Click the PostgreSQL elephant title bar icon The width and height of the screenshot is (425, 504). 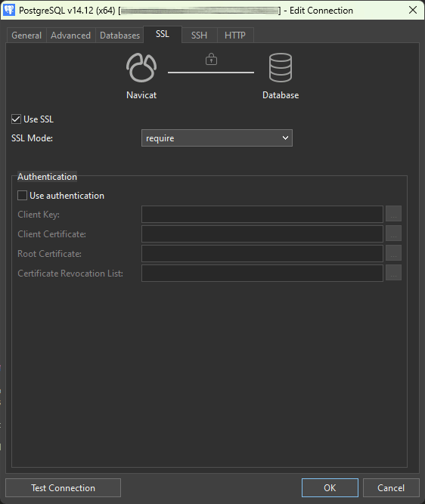tap(9, 11)
